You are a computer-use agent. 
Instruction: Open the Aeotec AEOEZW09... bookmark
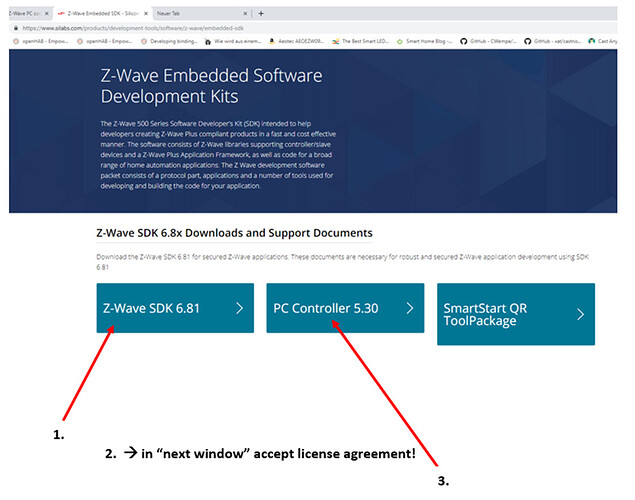[x=296, y=41]
